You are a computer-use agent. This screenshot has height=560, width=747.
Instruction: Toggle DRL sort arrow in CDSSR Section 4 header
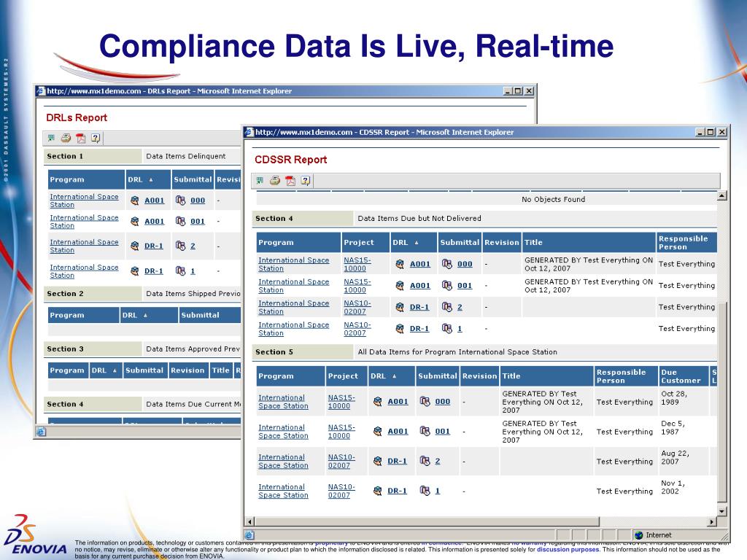(x=417, y=243)
